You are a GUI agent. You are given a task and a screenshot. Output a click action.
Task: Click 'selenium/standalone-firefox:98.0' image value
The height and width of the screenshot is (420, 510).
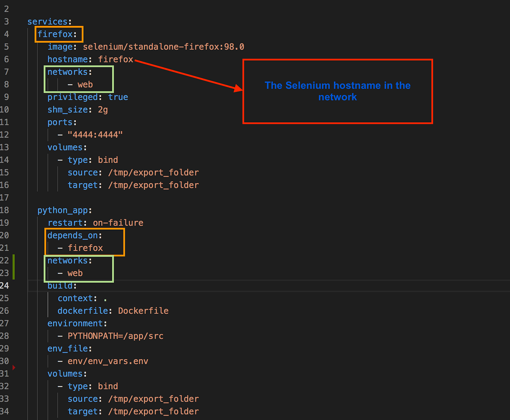[x=164, y=47]
